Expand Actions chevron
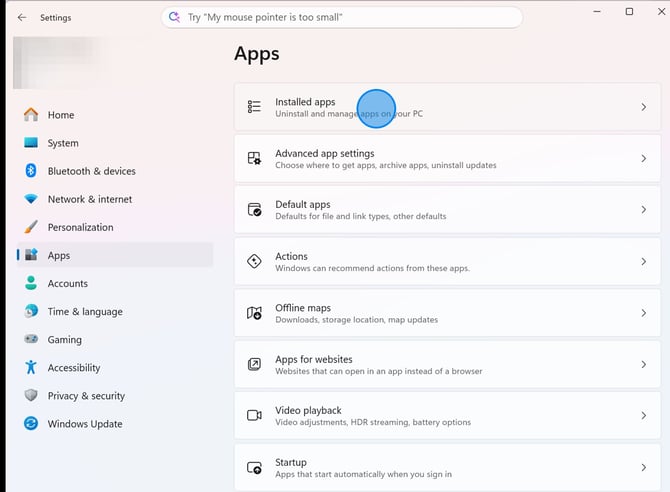Screen dimensions: 670x492 click(644, 261)
